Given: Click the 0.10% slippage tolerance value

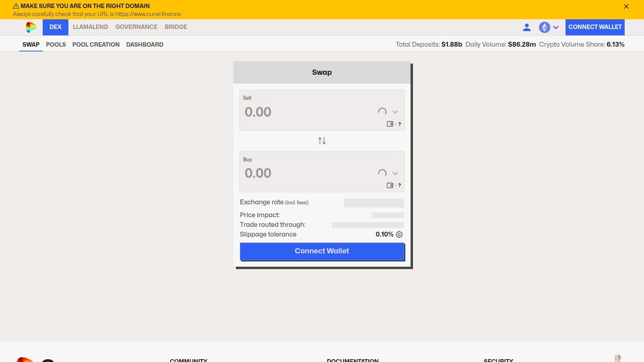Looking at the screenshot, I should [384, 234].
